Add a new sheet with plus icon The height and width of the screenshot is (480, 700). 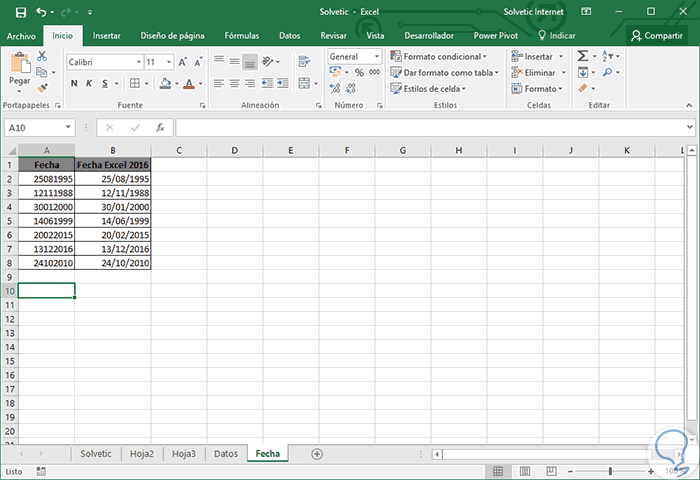(x=317, y=454)
